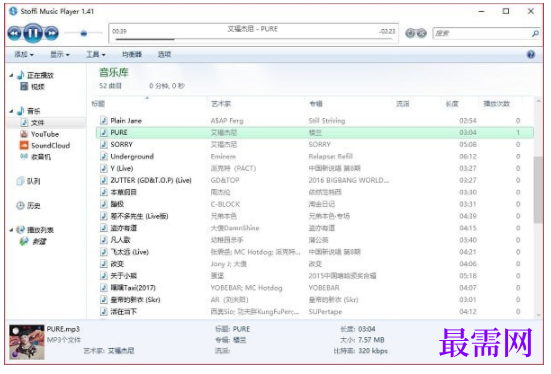551x374 pixels.
Task: Click the track list vertical scrollbar
Action: 538,190
